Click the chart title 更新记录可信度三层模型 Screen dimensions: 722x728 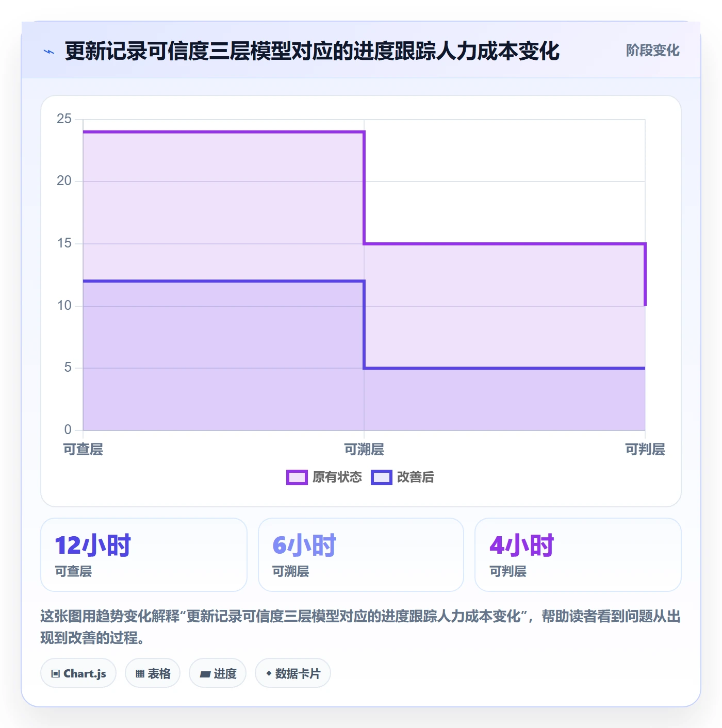pyautogui.click(x=178, y=52)
